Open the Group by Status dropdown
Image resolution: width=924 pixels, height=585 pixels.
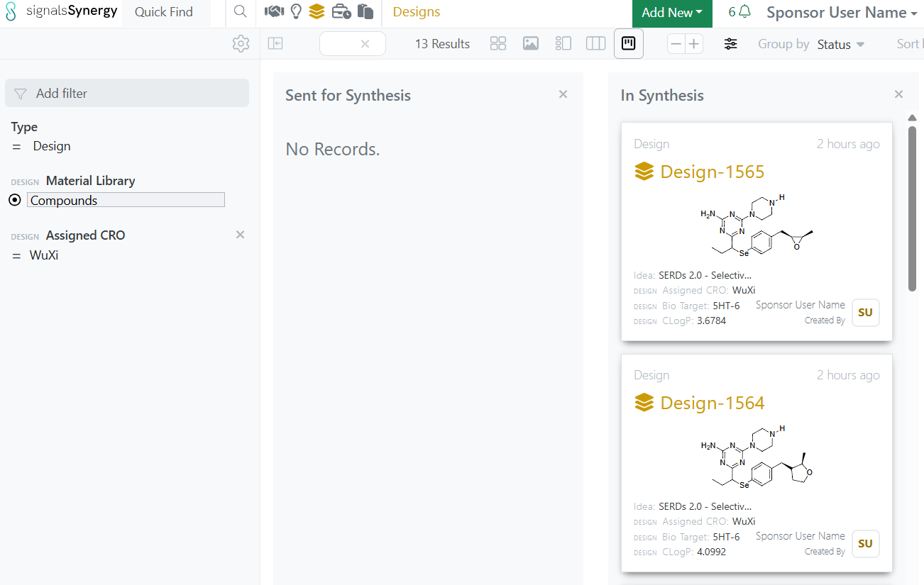841,44
